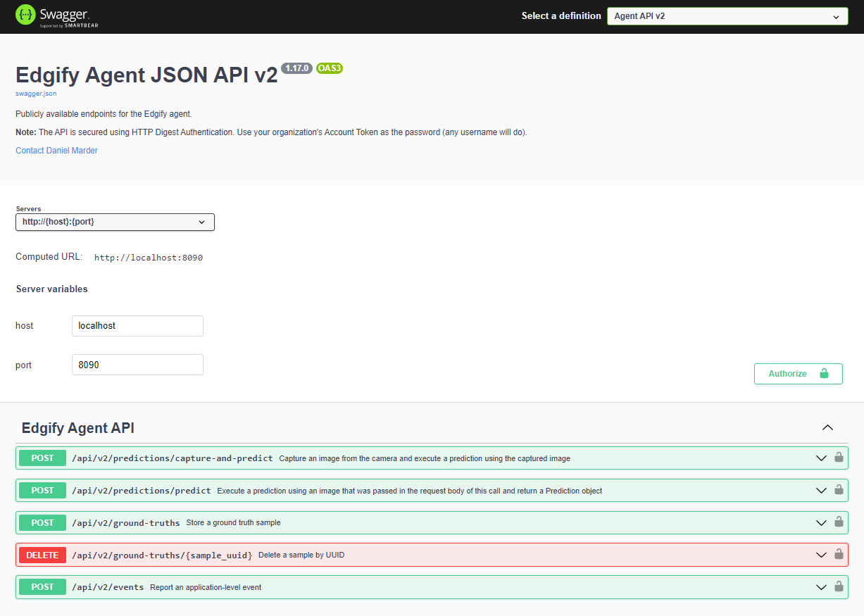Click the lock icon for events endpoint
864x616 pixels.
839,586
